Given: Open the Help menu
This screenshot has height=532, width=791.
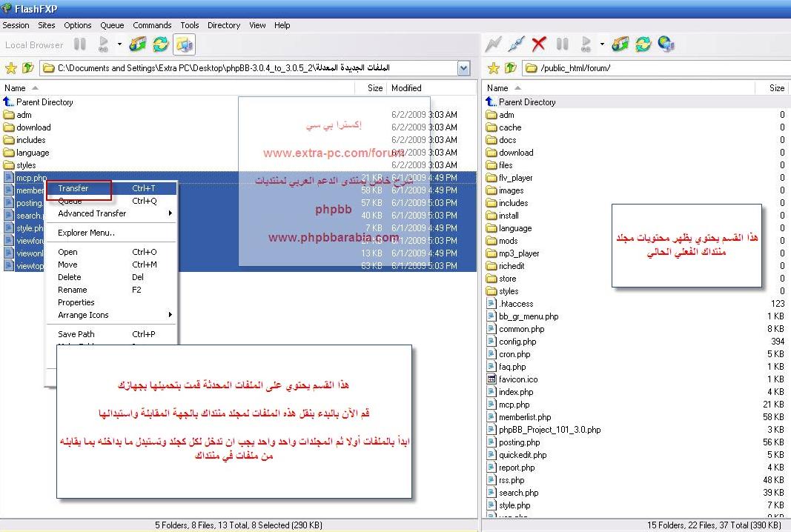Looking at the screenshot, I should click(x=282, y=25).
